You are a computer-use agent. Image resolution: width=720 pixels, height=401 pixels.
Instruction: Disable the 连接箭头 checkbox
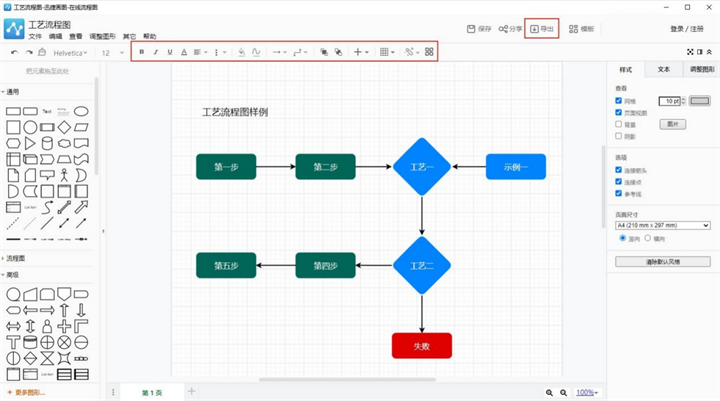point(619,170)
